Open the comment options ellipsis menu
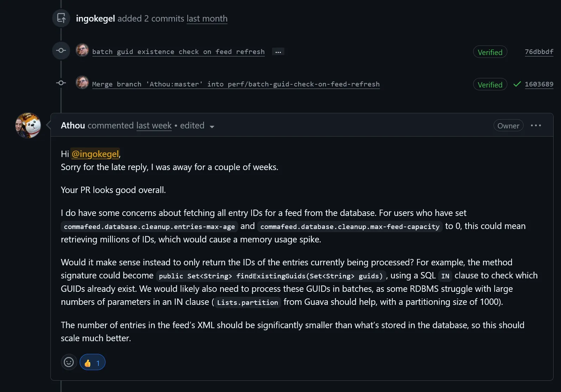The width and height of the screenshot is (561, 392). point(536,126)
